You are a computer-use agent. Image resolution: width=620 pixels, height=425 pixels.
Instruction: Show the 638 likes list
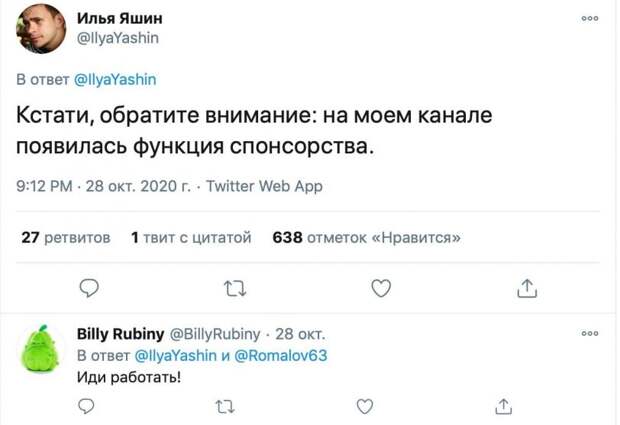(366, 239)
